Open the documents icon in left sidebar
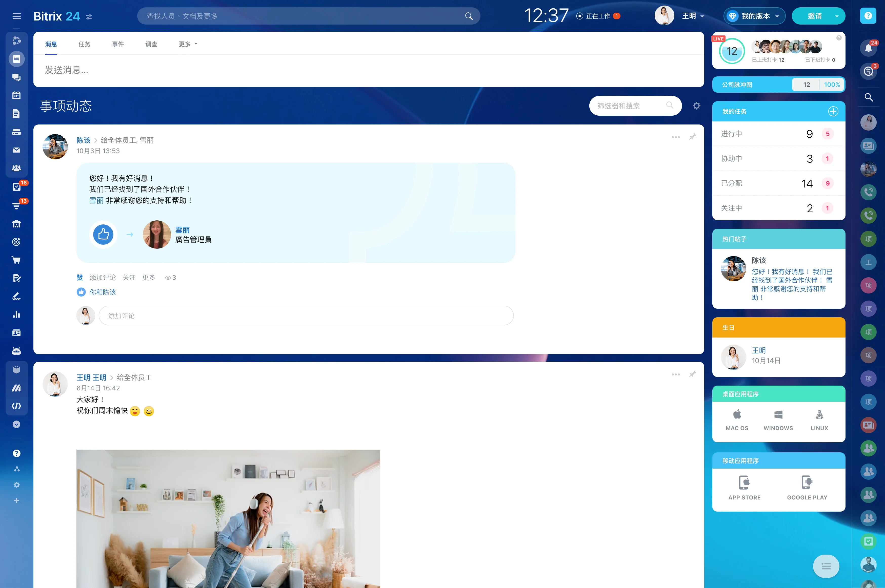885x588 pixels. [16, 114]
